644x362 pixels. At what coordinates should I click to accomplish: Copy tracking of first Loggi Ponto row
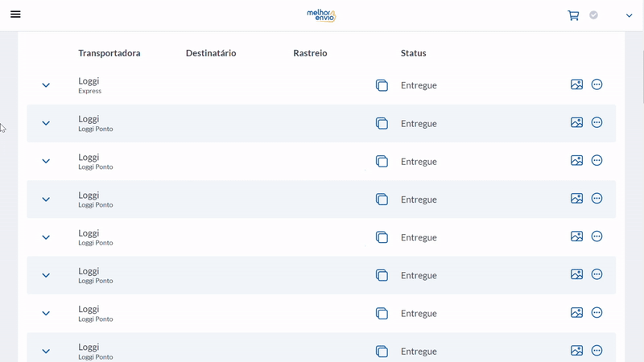pos(382,123)
